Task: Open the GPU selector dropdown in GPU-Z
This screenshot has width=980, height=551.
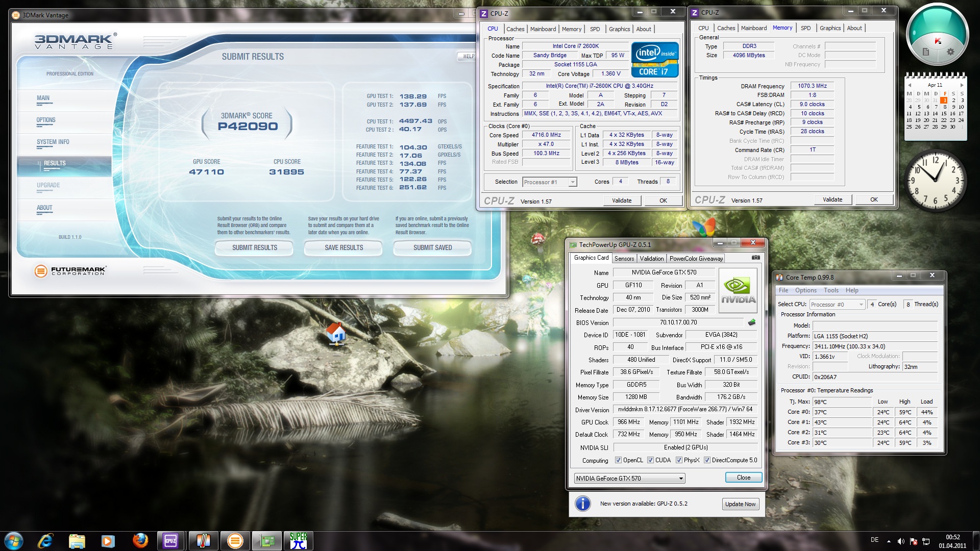Action: pyautogui.click(x=629, y=478)
